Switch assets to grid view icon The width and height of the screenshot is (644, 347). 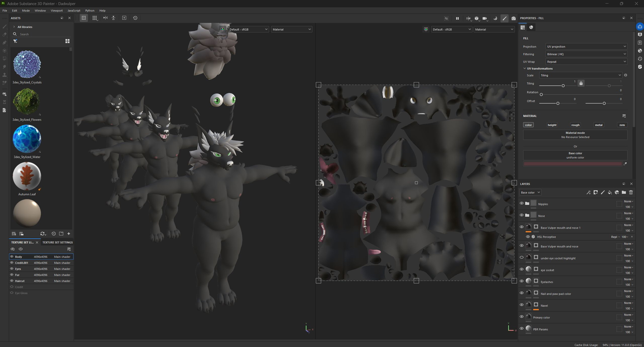click(x=67, y=41)
